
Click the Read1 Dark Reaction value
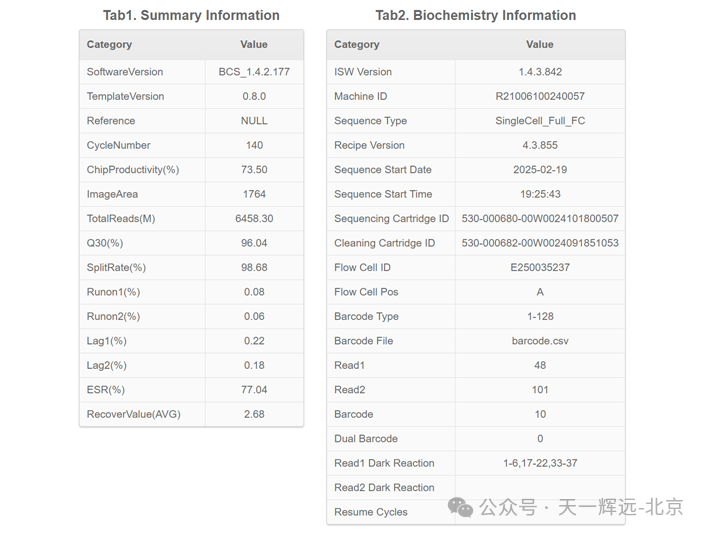click(540, 463)
